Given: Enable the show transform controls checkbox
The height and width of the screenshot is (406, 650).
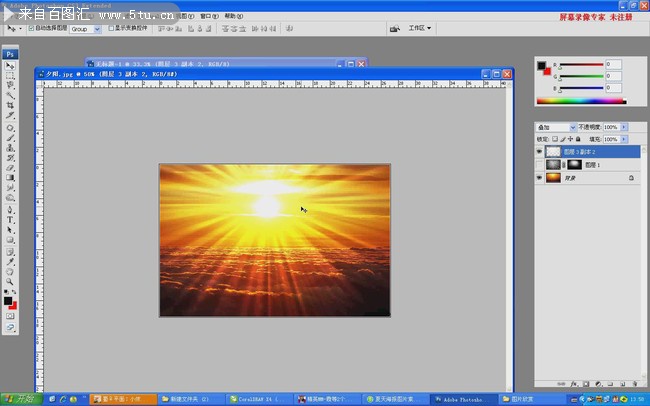Looking at the screenshot, I should tap(113, 29).
